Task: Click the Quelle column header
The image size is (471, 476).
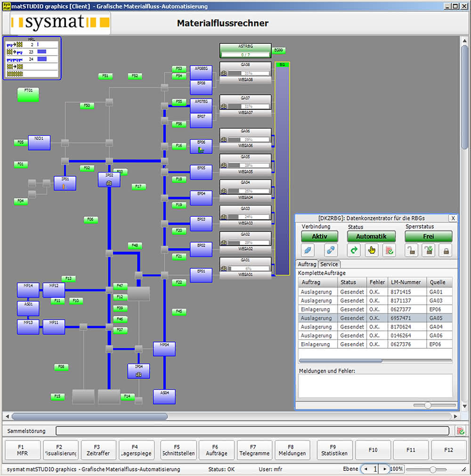Action: tap(439, 282)
